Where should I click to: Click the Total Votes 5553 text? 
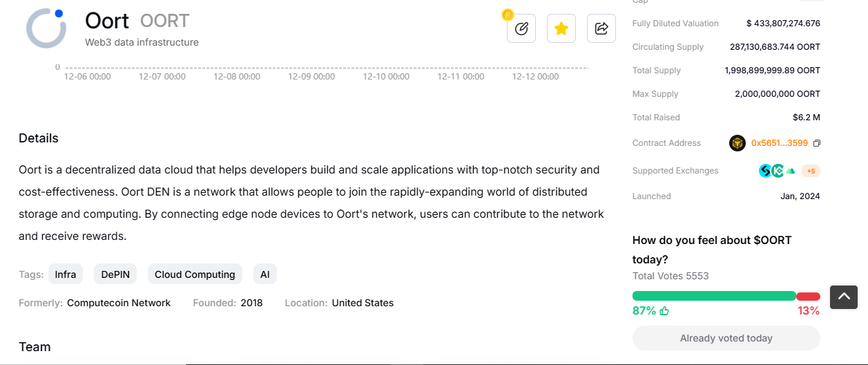tap(671, 276)
